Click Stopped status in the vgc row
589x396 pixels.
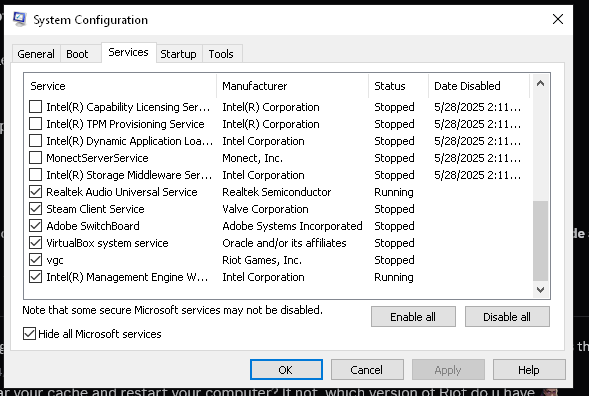coord(394,260)
